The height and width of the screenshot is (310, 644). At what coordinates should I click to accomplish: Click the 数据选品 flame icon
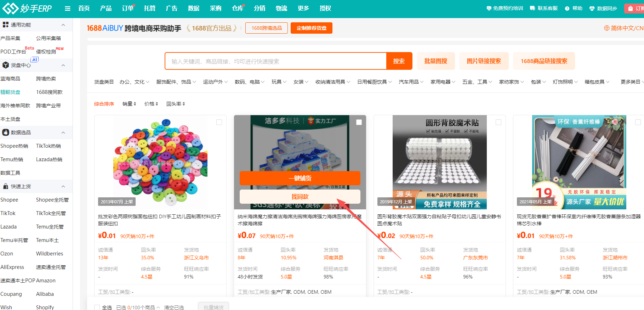click(6, 133)
